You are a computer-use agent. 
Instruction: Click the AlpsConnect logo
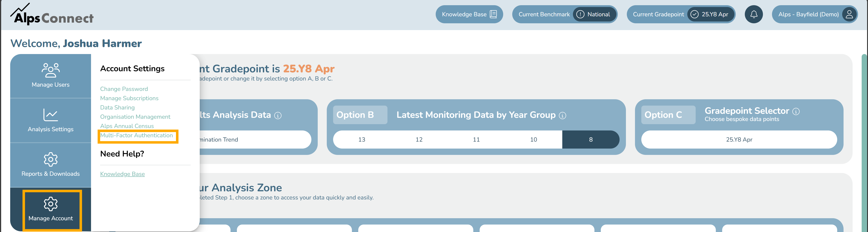(52, 14)
